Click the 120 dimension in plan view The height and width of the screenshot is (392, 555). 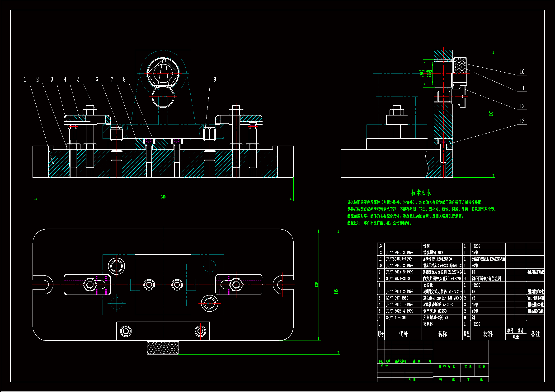316,285
